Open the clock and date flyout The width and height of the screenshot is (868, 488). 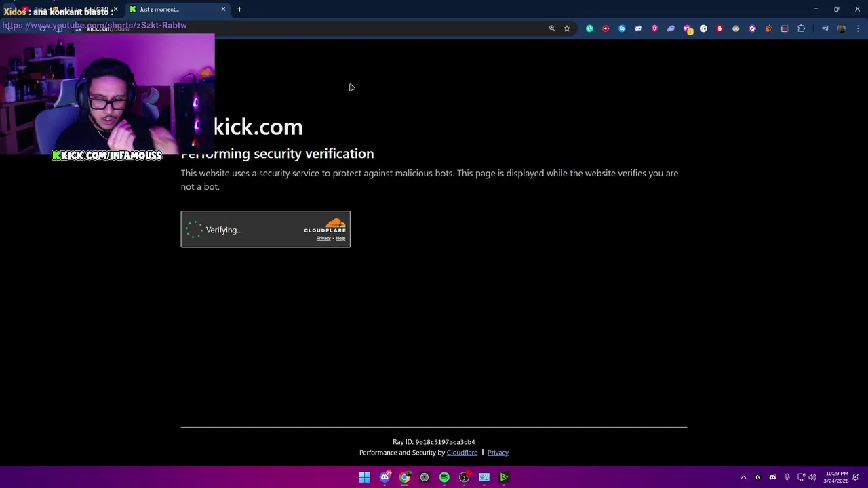point(837,477)
